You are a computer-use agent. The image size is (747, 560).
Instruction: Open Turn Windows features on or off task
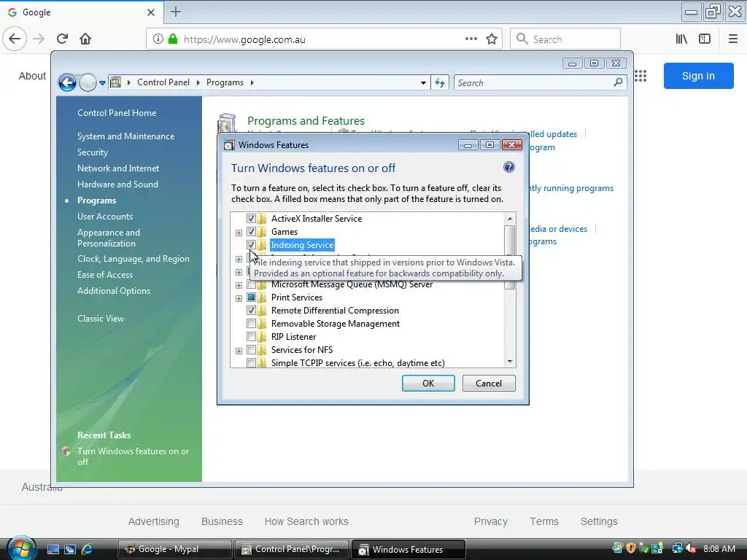(x=133, y=456)
